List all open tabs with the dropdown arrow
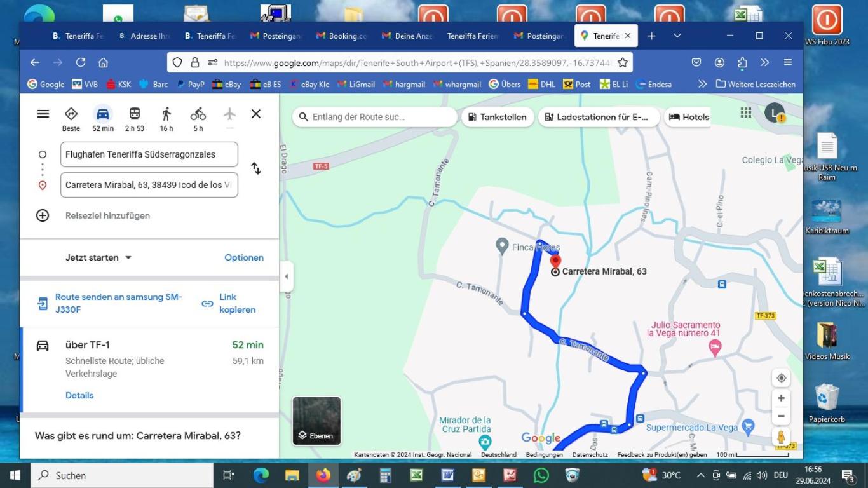The height and width of the screenshot is (488, 868). (x=677, y=36)
